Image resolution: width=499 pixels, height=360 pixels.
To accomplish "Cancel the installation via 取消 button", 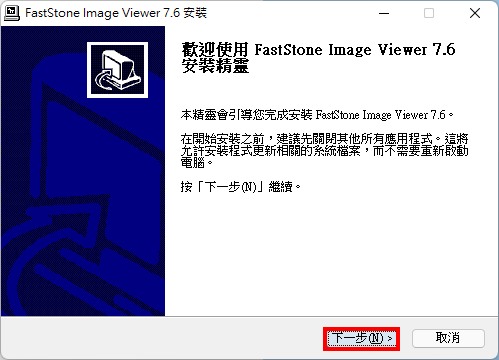I will click(448, 338).
